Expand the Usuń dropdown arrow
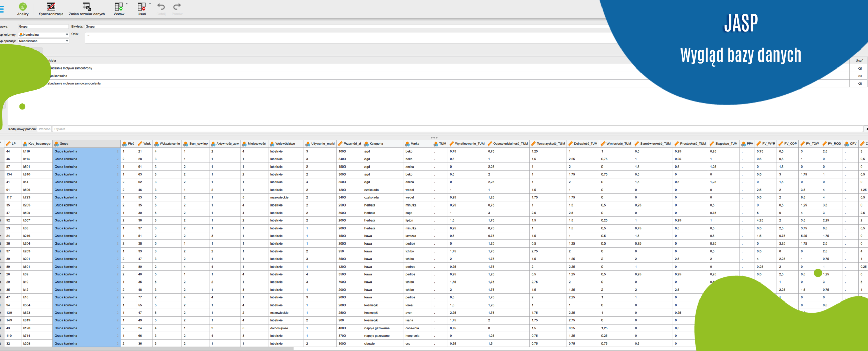Screen dimensions: 868x351 tap(150, 4)
